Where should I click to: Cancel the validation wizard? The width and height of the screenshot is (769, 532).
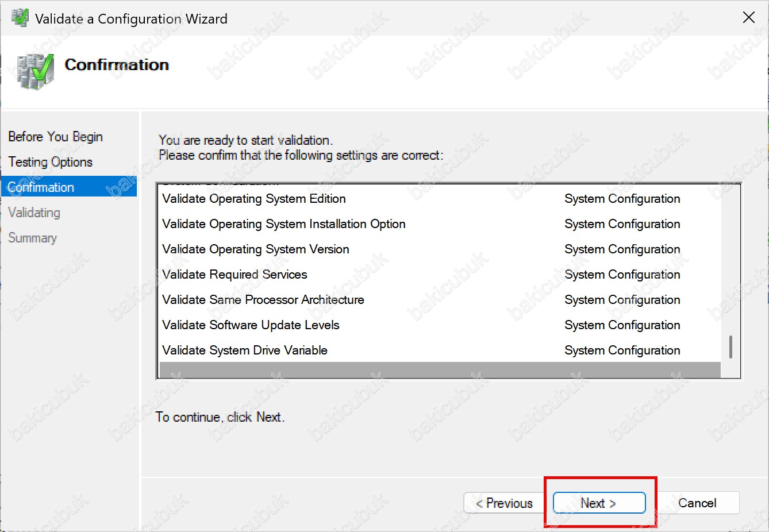(x=697, y=503)
